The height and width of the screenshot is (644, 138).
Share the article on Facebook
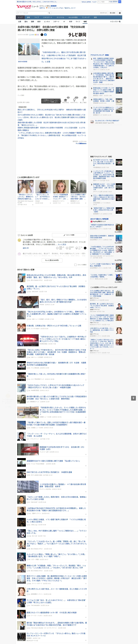click(x=45, y=35)
